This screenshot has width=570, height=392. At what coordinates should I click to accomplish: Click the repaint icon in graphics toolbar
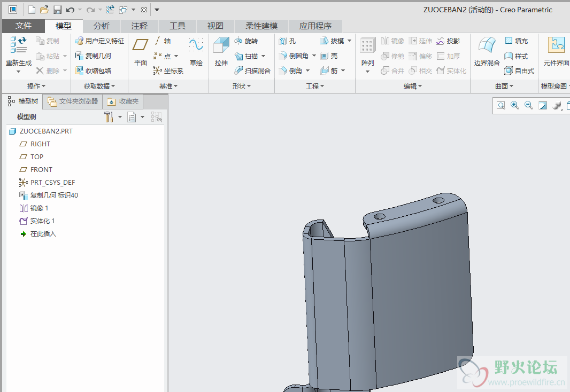pyautogui.click(x=543, y=106)
